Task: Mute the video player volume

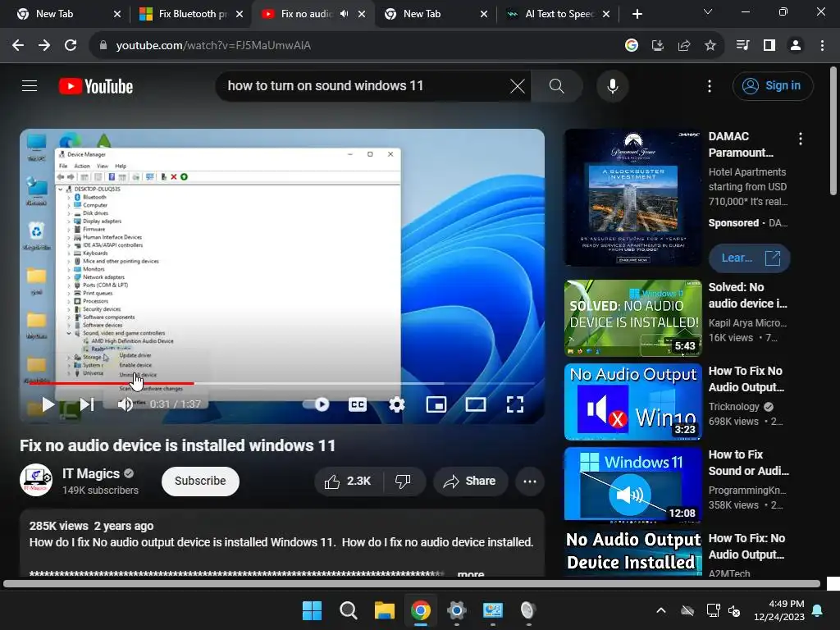Action: click(x=126, y=404)
